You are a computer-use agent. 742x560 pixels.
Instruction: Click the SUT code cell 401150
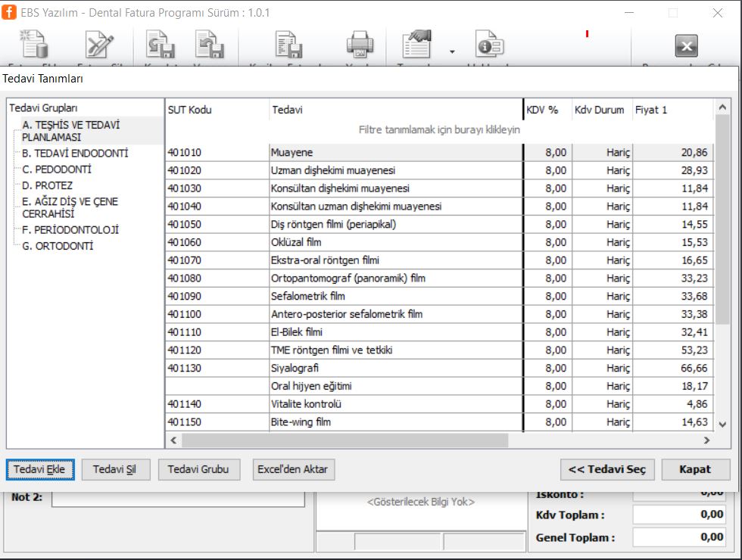(x=217, y=422)
